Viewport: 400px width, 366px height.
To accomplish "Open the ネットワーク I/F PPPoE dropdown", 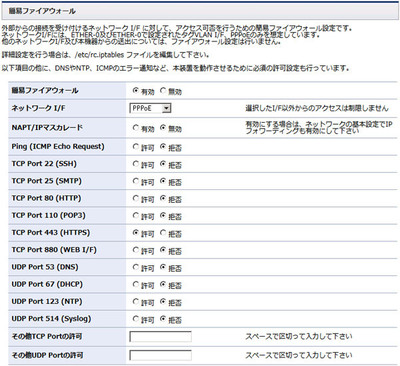I will coord(150,108).
